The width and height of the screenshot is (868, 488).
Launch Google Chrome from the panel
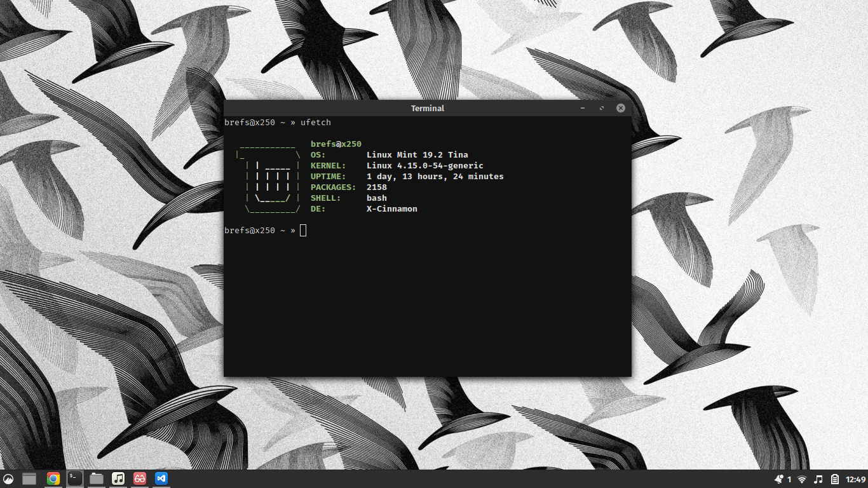pyautogui.click(x=53, y=478)
